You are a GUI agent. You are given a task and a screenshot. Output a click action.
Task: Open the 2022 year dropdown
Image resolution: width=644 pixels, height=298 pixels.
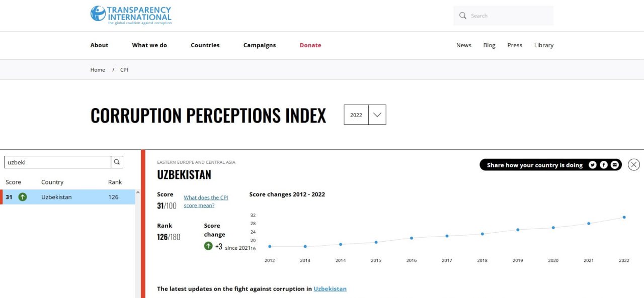(x=356, y=115)
